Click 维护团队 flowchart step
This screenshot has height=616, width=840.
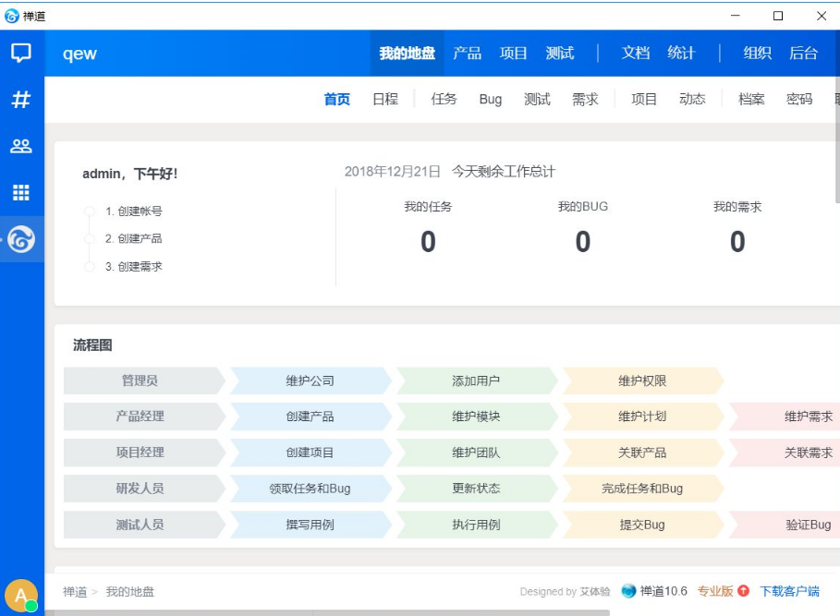[476, 453]
